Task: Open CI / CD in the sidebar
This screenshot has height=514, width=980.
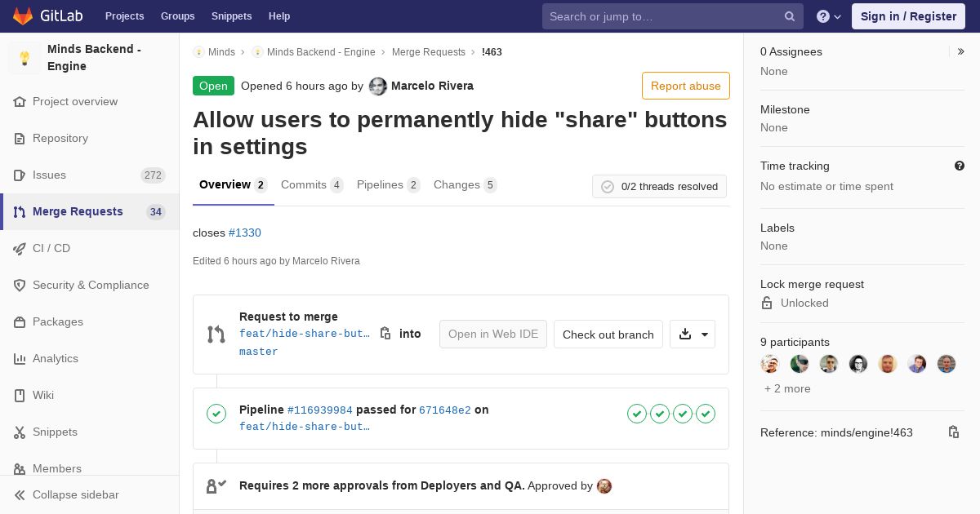Action: [x=51, y=248]
